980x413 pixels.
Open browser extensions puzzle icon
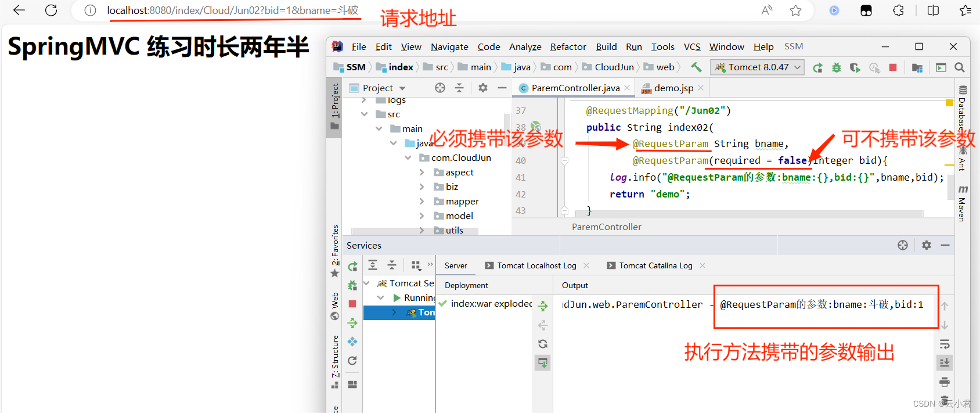898,10
